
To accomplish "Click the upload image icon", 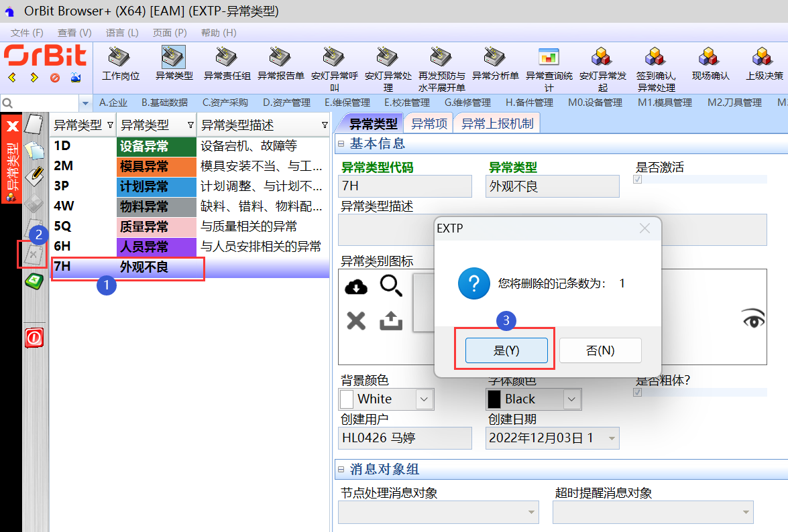I will (391, 321).
